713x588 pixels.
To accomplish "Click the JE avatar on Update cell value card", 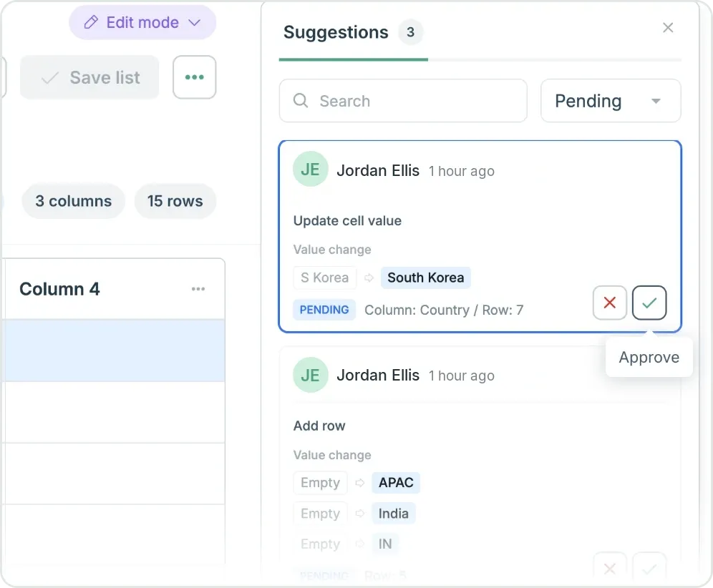I will pyautogui.click(x=311, y=169).
